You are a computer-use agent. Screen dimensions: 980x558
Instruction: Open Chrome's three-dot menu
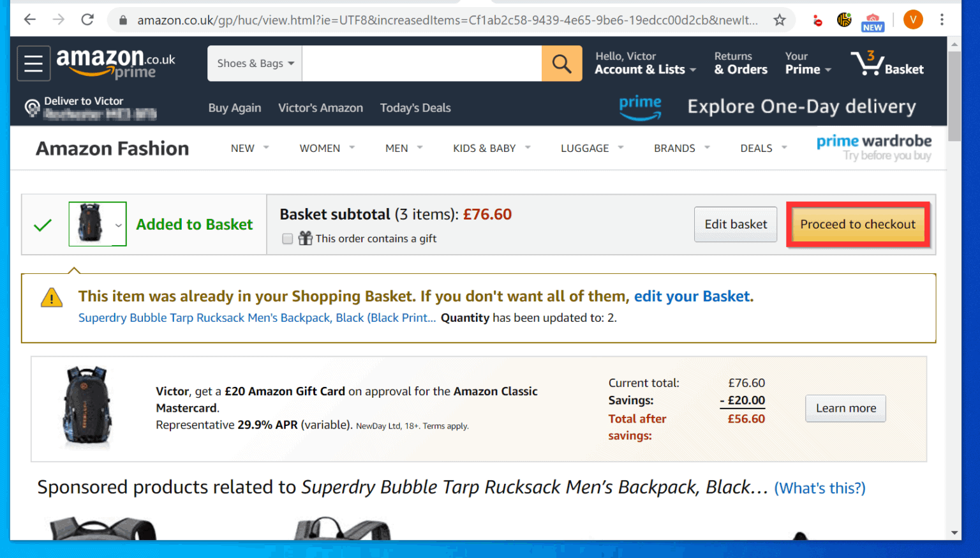point(942,20)
